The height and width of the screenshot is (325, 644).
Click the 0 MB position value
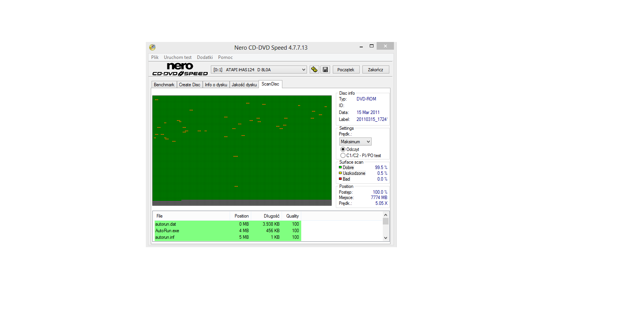click(244, 224)
